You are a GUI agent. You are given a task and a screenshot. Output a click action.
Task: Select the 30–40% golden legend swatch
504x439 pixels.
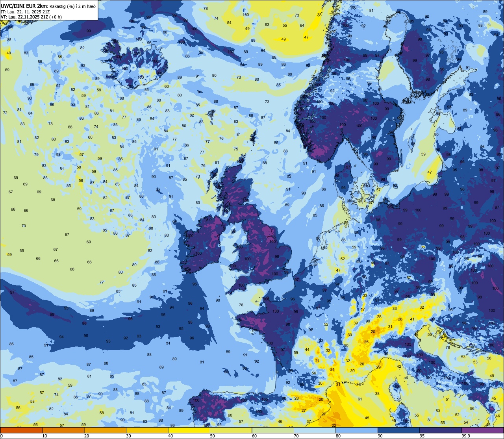(x=147, y=430)
